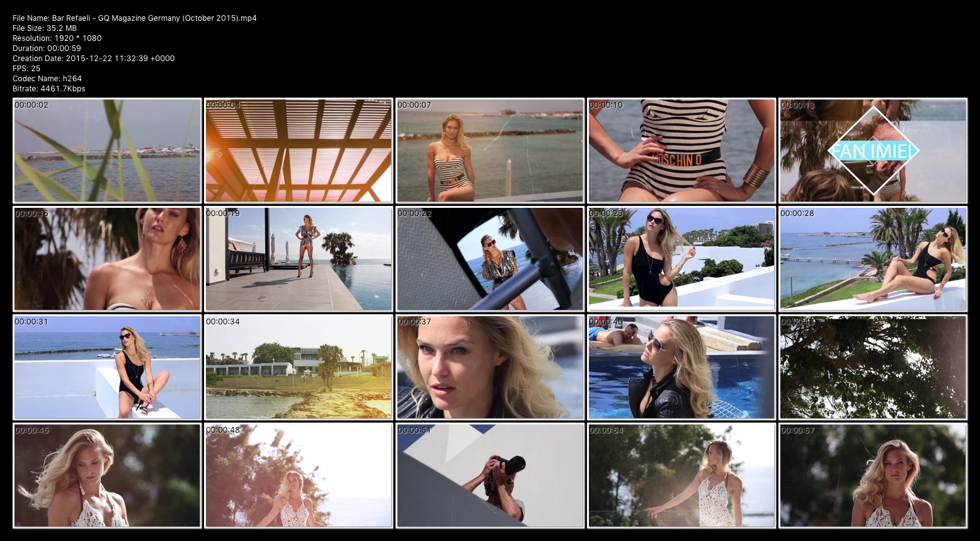Click the thumbnail stamped 00:00:16

pos(107,259)
